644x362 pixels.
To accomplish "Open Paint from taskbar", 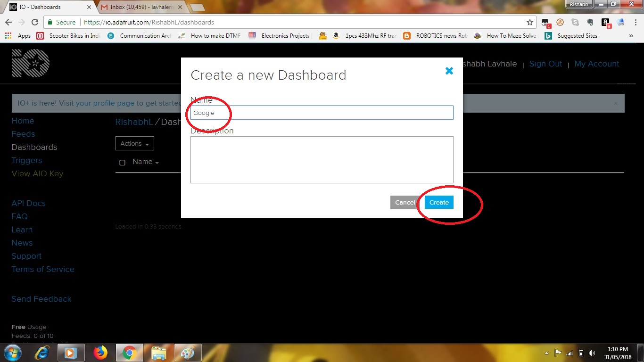I will click(x=188, y=353).
